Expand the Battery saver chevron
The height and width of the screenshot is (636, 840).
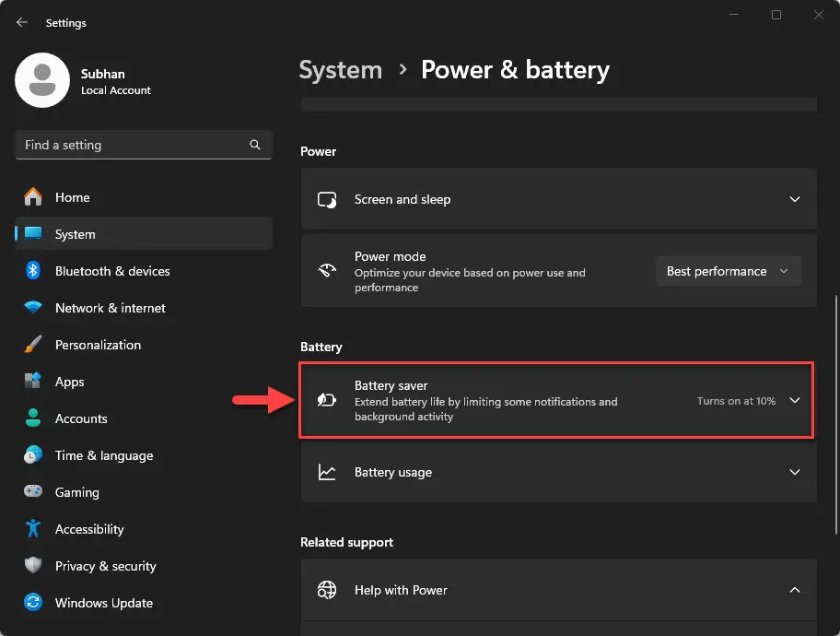click(795, 400)
